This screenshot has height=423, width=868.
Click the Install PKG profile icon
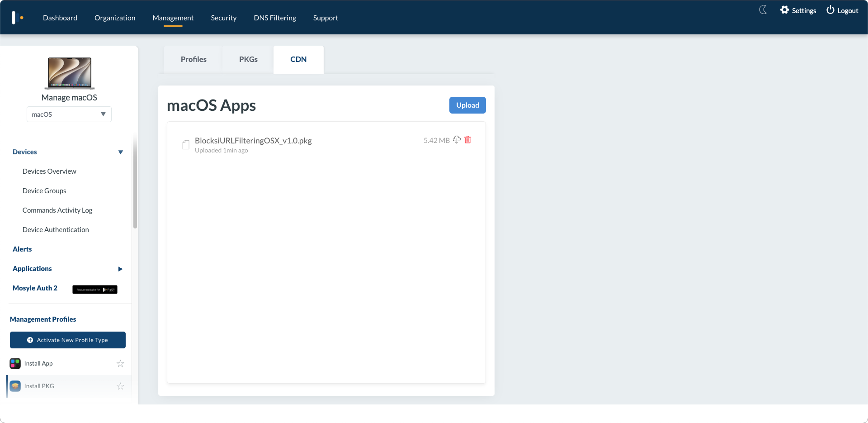tap(15, 386)
